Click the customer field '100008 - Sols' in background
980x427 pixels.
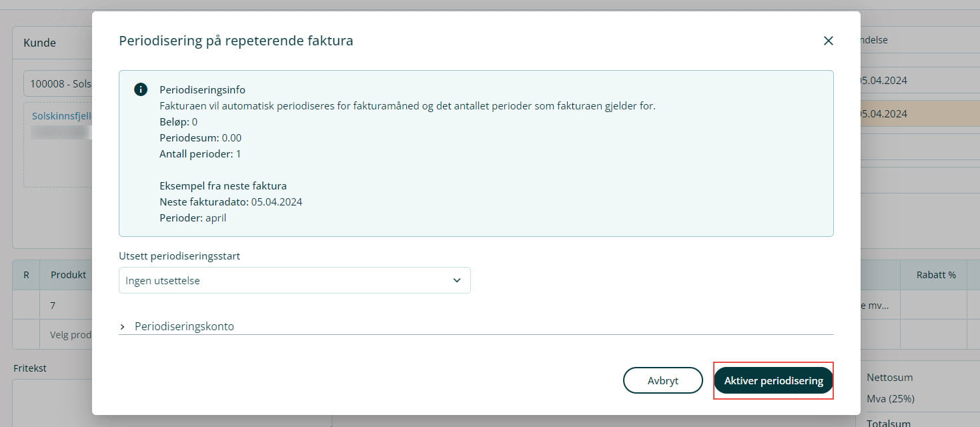[x=58, y=85]
